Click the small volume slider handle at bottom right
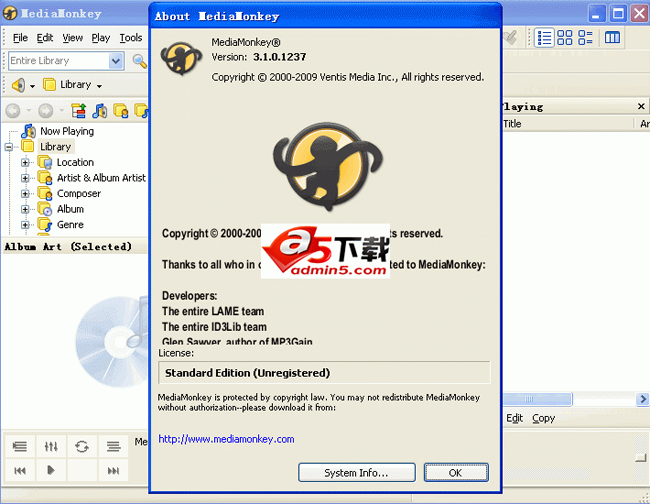The image size is (650, 504). click(x=641, y=457)
